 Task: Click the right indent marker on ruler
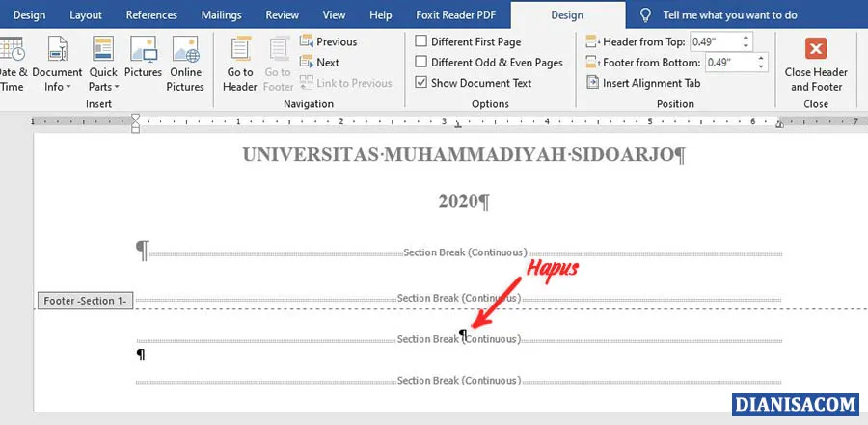tap(779, 125)
